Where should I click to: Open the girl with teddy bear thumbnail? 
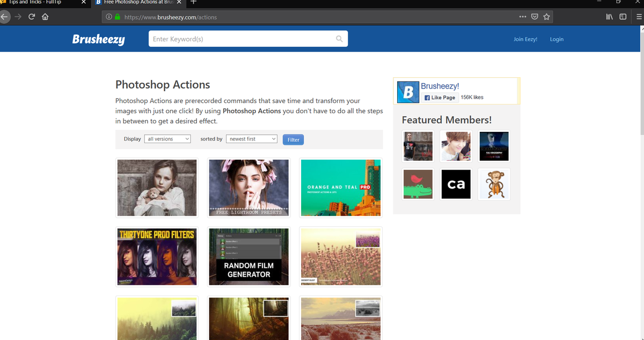click(157, 188)
